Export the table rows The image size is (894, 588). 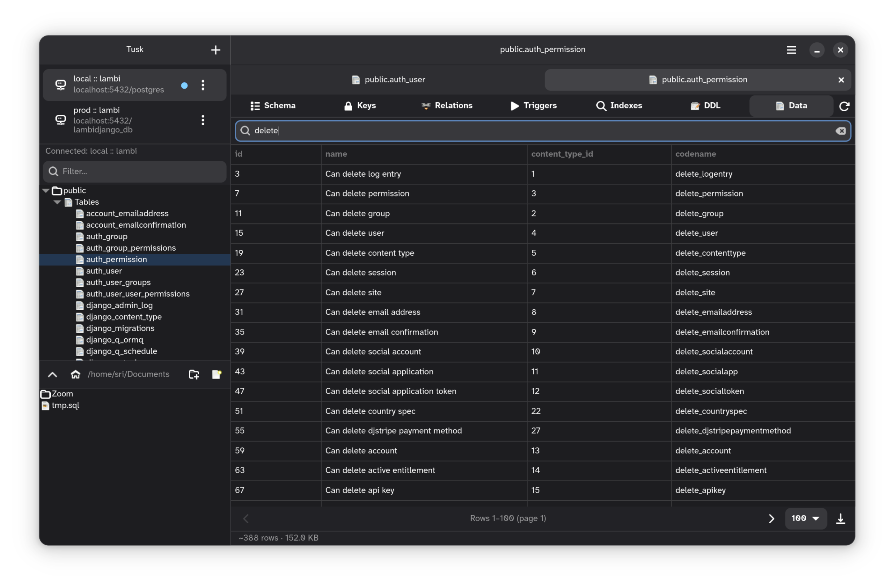tap(840, 518)
